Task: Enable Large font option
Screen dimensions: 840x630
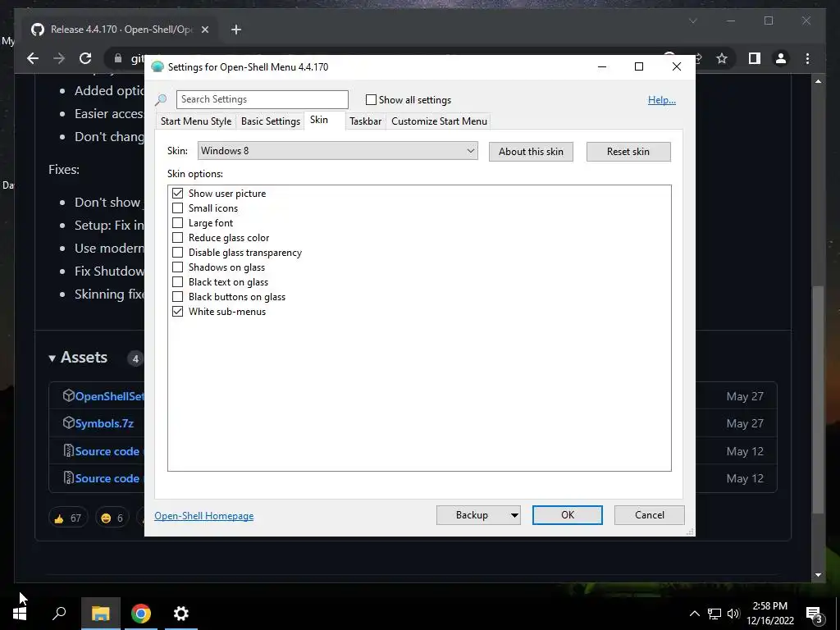Action: pos(177,223)
